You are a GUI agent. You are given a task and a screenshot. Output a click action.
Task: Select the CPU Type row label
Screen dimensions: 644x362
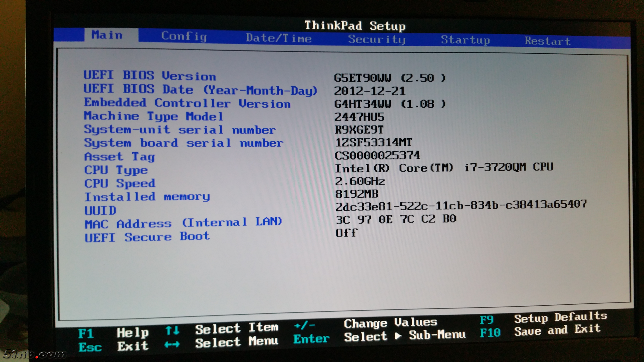point(116,170)
